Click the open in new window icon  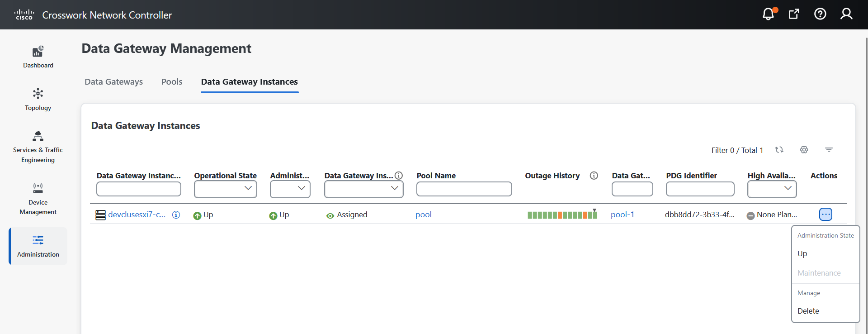(x=794, y=14)
